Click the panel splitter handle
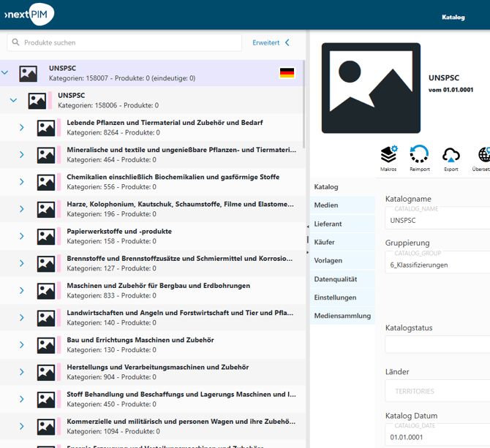490x448 pixels. pyautogui.click(x=308, y=240)
